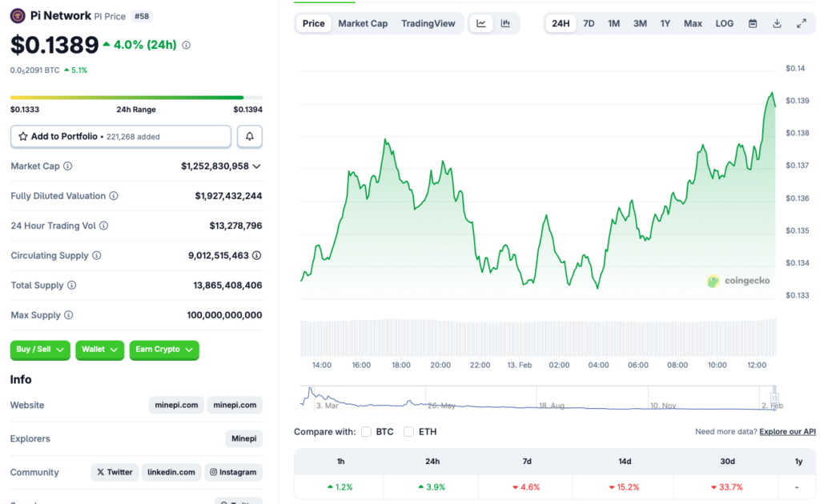Expand the Market Cap chevron
This screenshot has width=820, height=504.
tap(256, 166)
